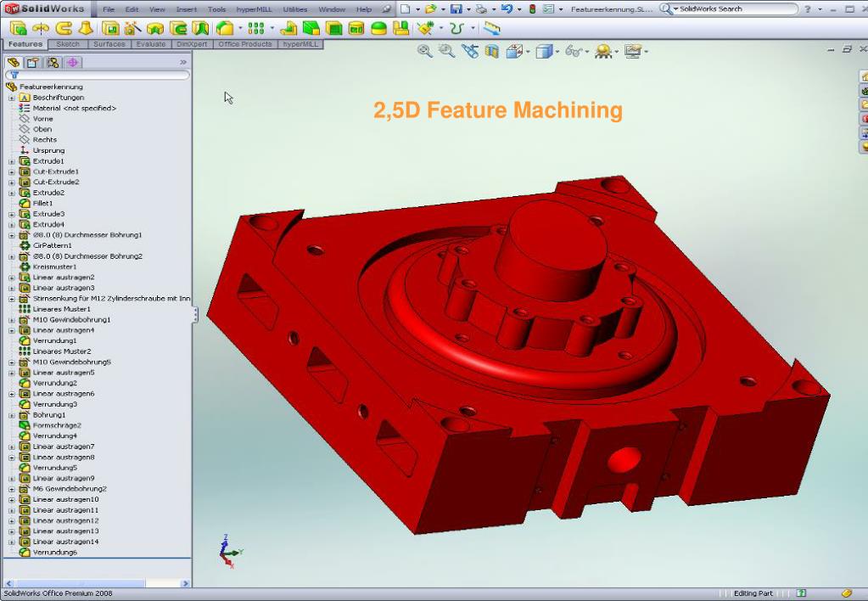Open the Insert menu
This screenshot has width=868, height=601.
click(187, 9)
